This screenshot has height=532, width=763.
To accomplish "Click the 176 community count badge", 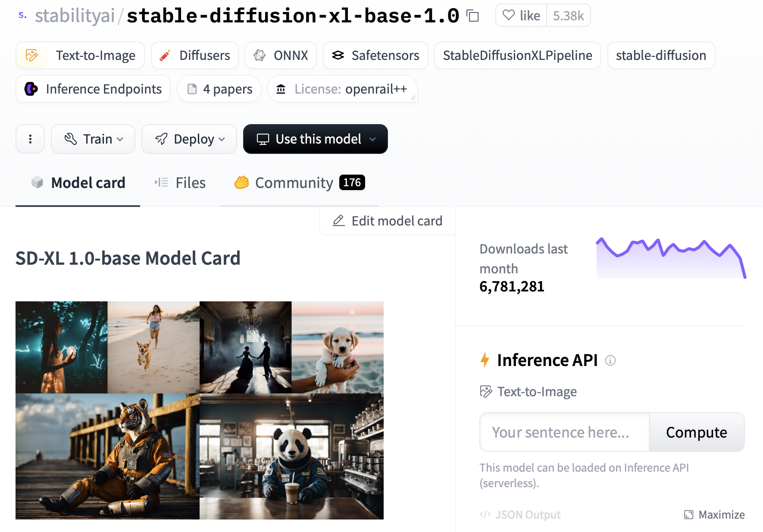I will point(352,182).
